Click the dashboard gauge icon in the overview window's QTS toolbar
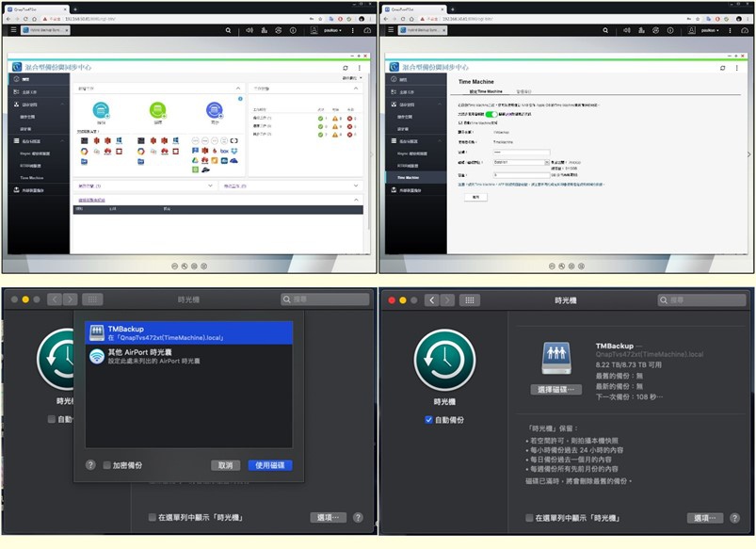The height and width of the screenshot is (549, 756). point(367,30)
